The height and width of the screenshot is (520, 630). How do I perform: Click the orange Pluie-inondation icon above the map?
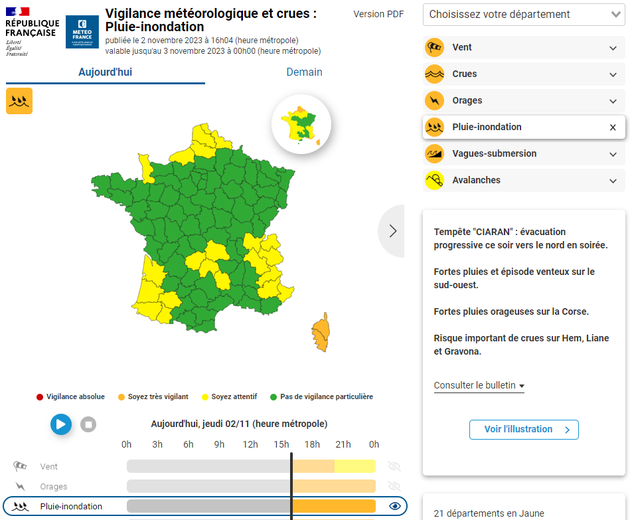[x=19, y=101]
